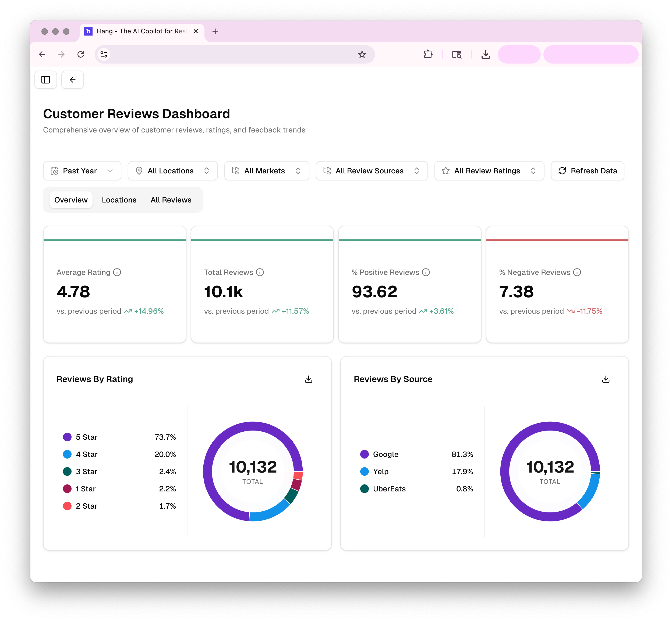Open the Past Year date dropdown

(x=82, y=171)
